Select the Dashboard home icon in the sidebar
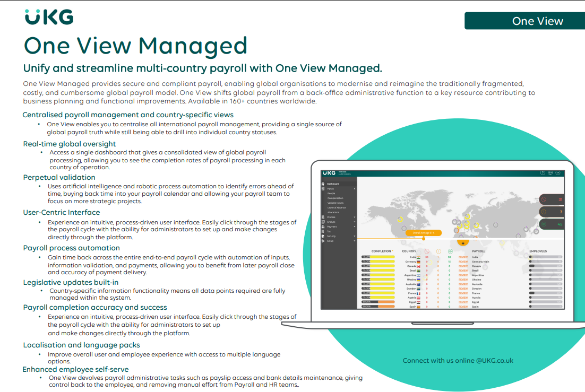Image resolution: width=585 pixels, height=392 pixels. click(x=323, y=184)
